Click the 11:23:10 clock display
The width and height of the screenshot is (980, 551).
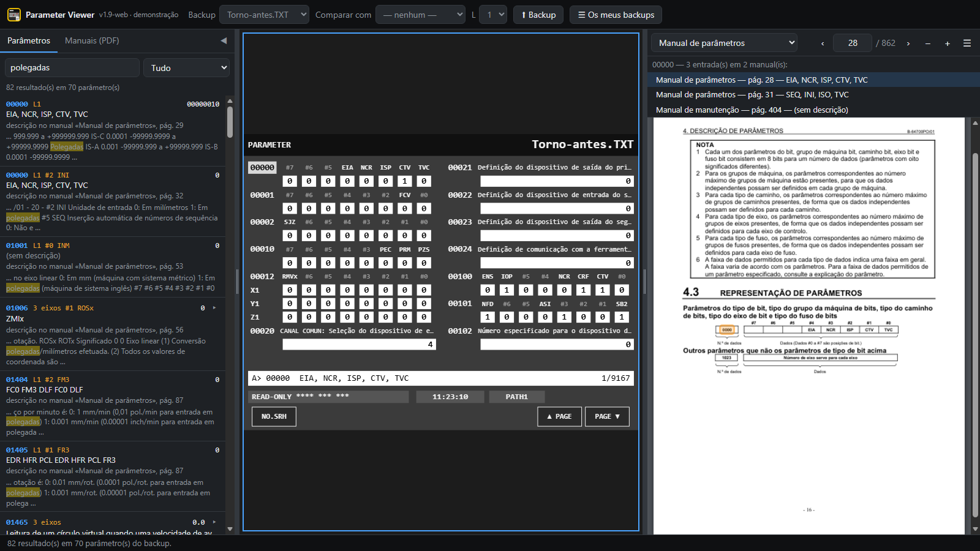[x=450, y=397]
